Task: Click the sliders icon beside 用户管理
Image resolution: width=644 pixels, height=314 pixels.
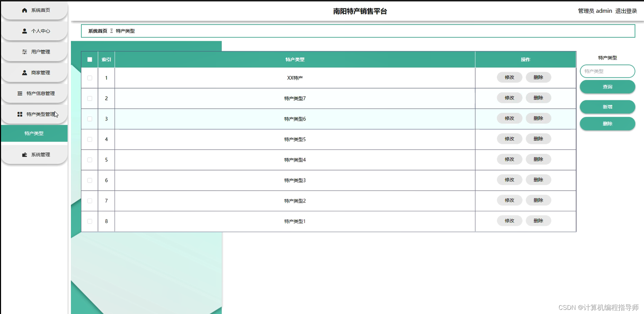Action: 25,52
